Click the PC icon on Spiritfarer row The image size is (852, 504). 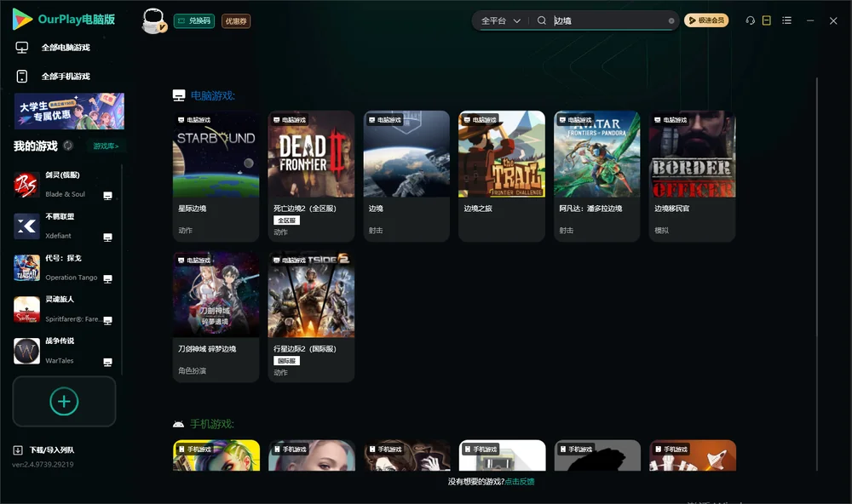pyautogui.click(x=107, y=320)
